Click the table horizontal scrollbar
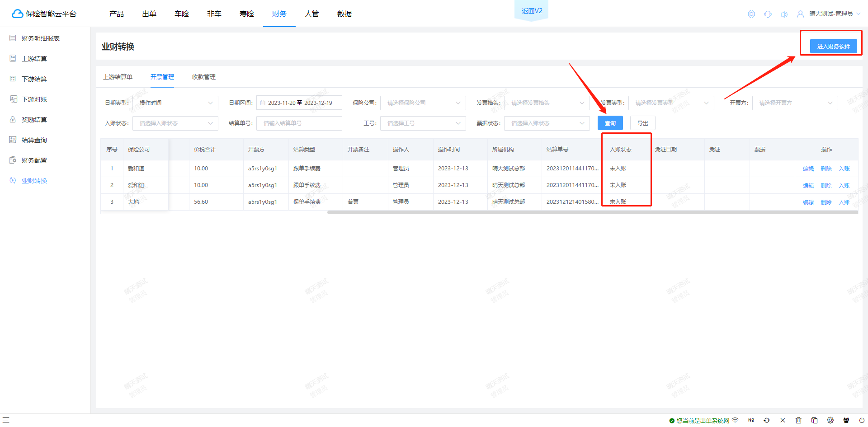This screenshot has width=868, height=427. tap(593, 212)
